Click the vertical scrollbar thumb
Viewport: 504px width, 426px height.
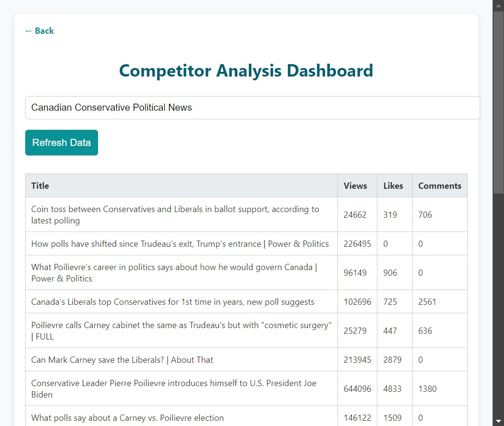click(x=498, y=102)
